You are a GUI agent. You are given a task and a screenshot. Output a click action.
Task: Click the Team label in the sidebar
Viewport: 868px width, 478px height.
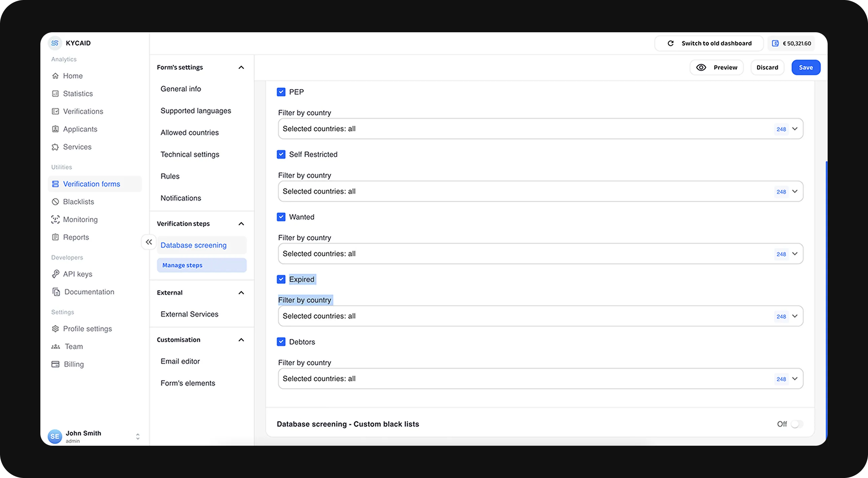point(74,347)
